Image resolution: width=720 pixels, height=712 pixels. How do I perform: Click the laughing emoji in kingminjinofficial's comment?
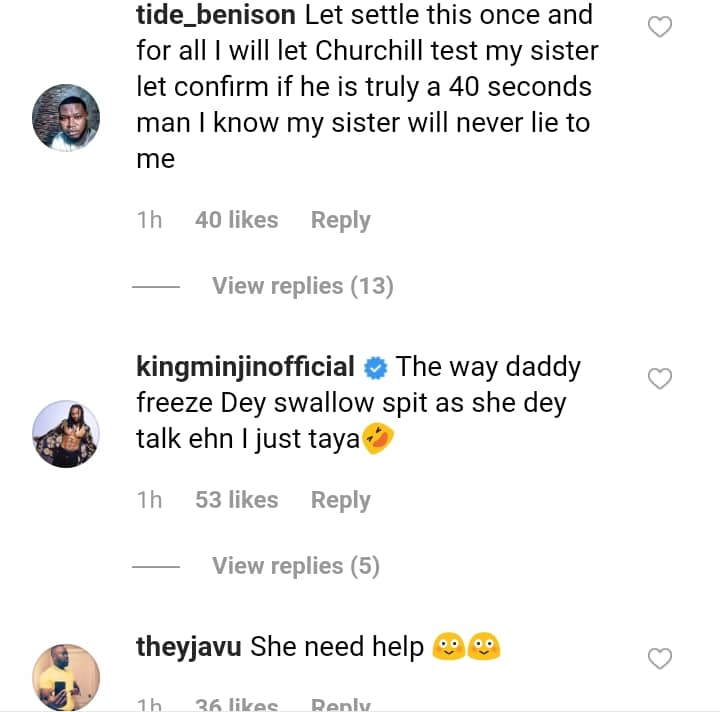click(378, 440)
